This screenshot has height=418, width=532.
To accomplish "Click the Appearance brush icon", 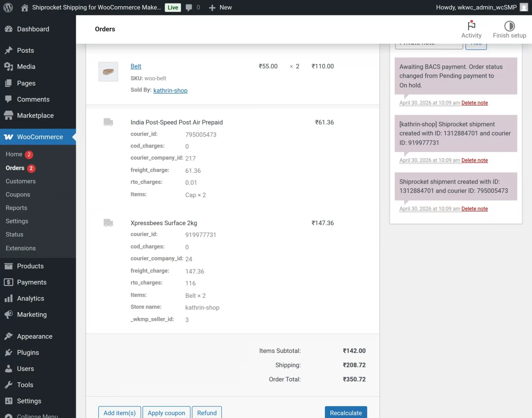I will tap(8, 336).
